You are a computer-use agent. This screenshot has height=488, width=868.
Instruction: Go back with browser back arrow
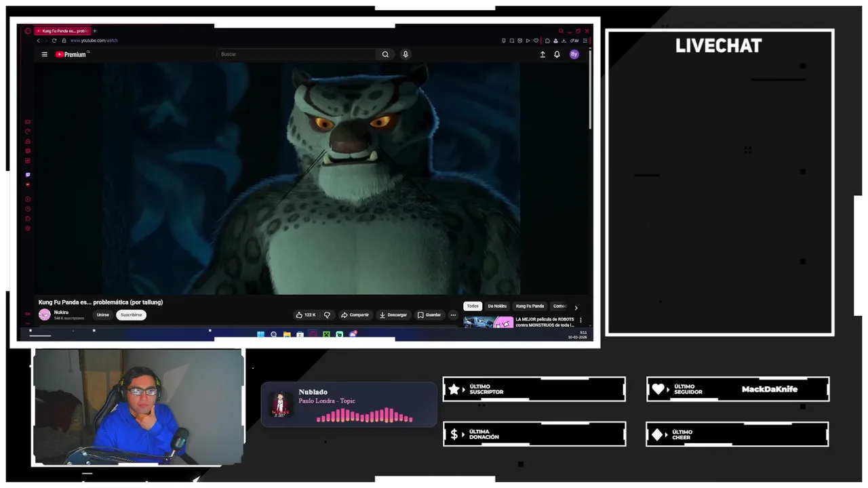pyautogui.click(x=39, y=41)
